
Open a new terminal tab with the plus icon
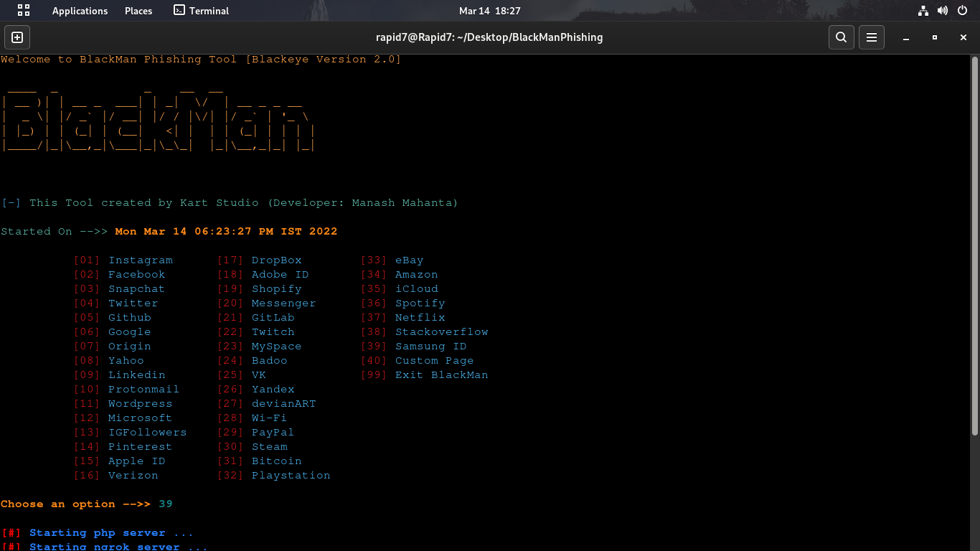pyautogui.click(x=17, y=37)
